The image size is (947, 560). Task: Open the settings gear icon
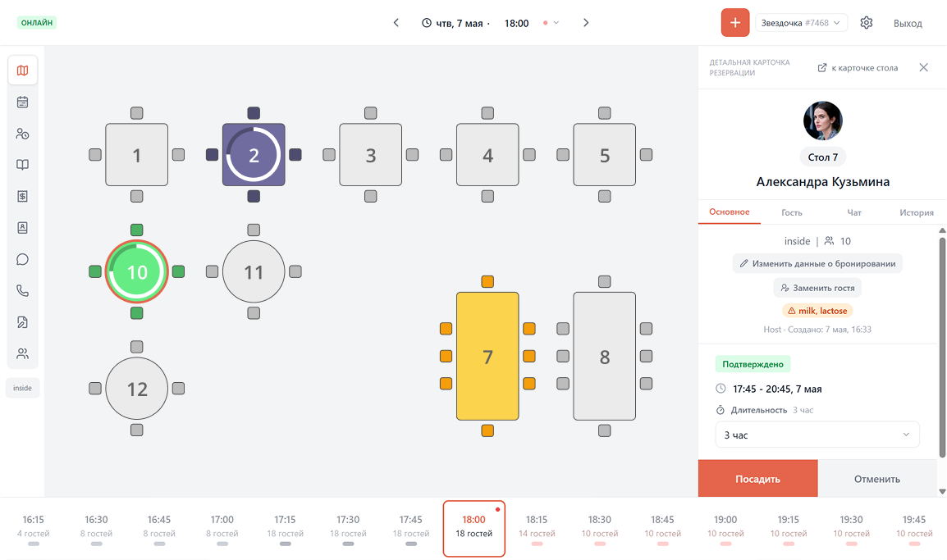pos(866,23)
